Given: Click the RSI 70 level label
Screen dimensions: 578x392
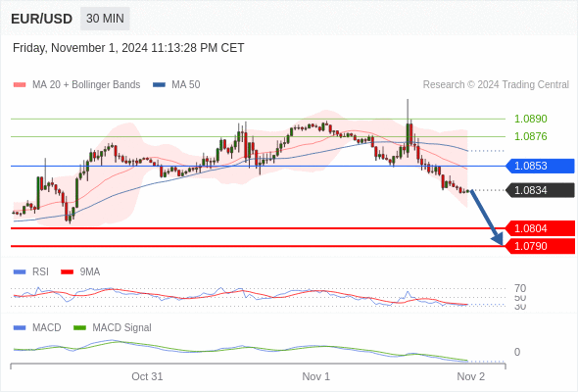Looking at the screenshot, I should coord(520,288).
